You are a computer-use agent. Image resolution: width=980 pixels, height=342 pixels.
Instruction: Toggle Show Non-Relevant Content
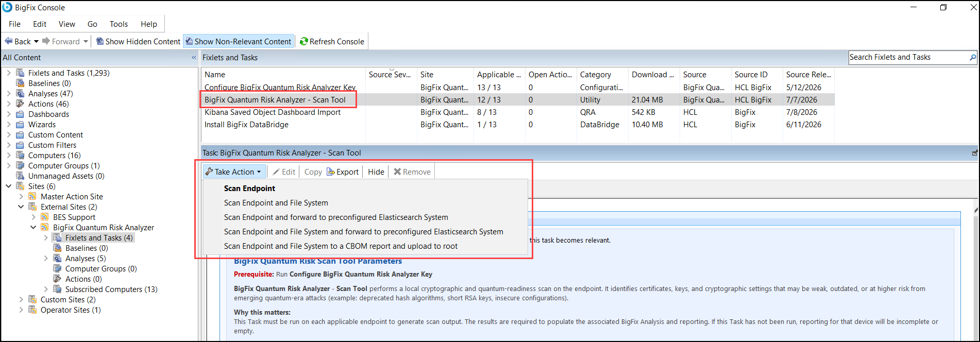click(x=239, y=41)
